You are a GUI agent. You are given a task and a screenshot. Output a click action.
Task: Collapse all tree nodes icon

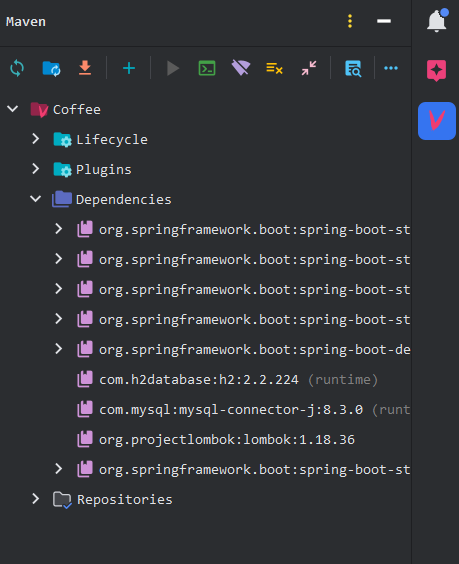point(309,68)
